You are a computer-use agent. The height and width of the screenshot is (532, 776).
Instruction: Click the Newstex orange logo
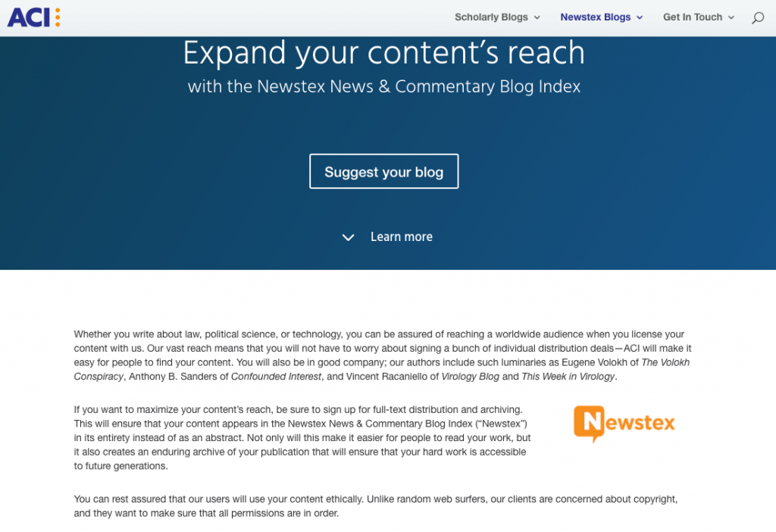point(624,424)
